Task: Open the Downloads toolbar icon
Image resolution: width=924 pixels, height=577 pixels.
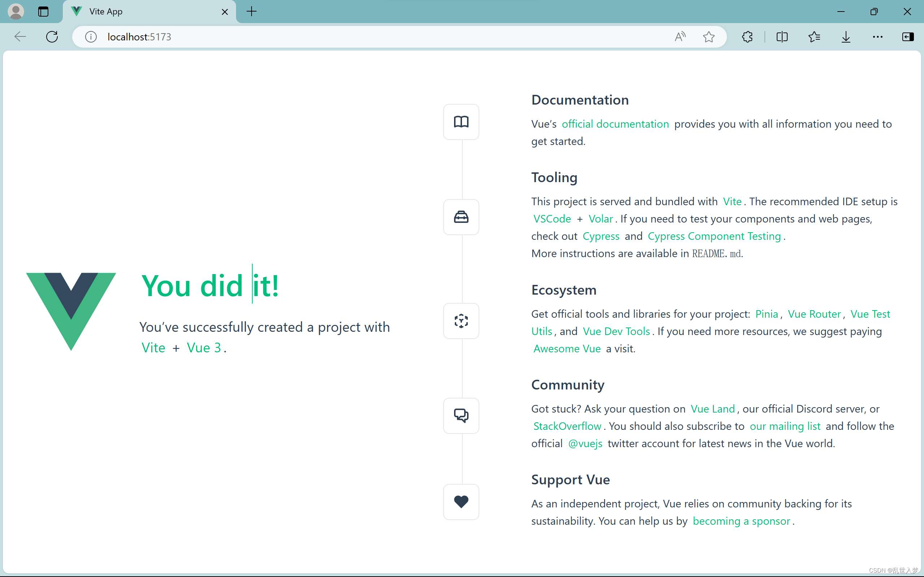Action: tap(846, 37)
